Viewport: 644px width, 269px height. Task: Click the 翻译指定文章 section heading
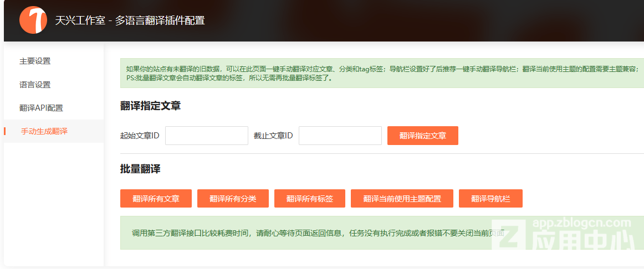(x=150, y=106)
